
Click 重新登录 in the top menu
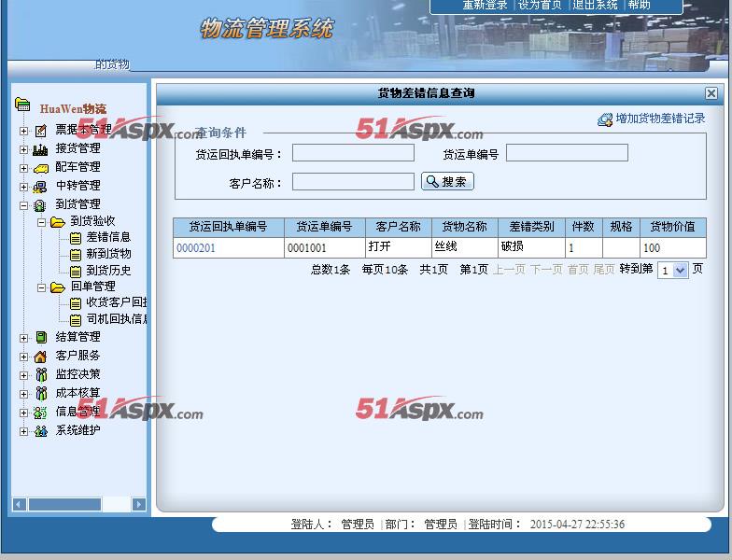pyautogui.click(x=485, y=5)
